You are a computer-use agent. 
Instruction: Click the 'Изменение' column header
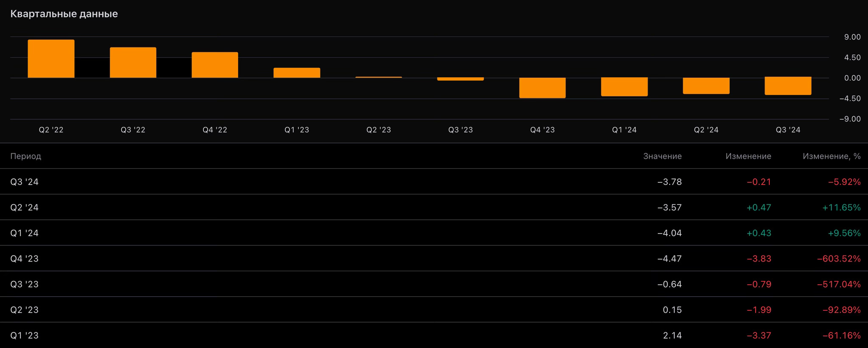[748, 156]
